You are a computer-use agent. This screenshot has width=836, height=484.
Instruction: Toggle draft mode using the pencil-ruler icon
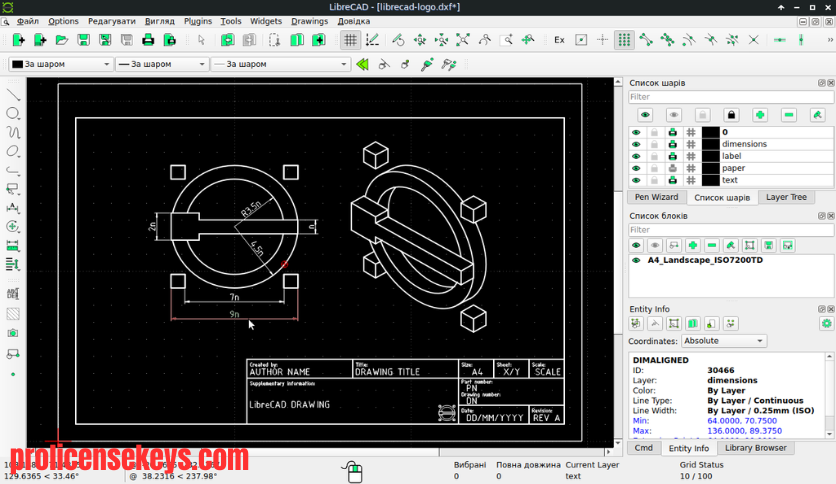372,40
